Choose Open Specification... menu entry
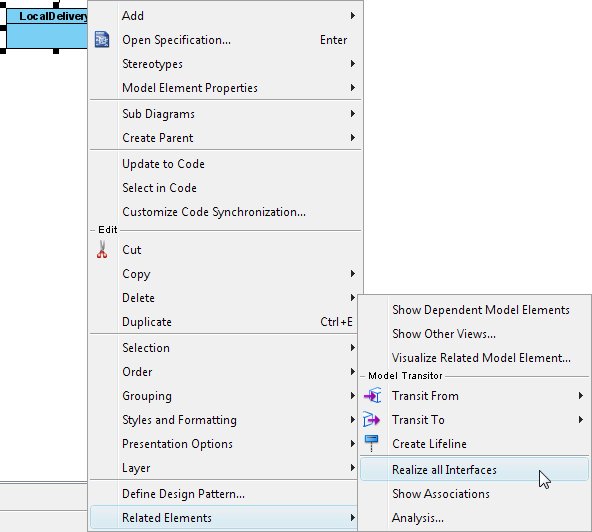 (x=225, y=40)
